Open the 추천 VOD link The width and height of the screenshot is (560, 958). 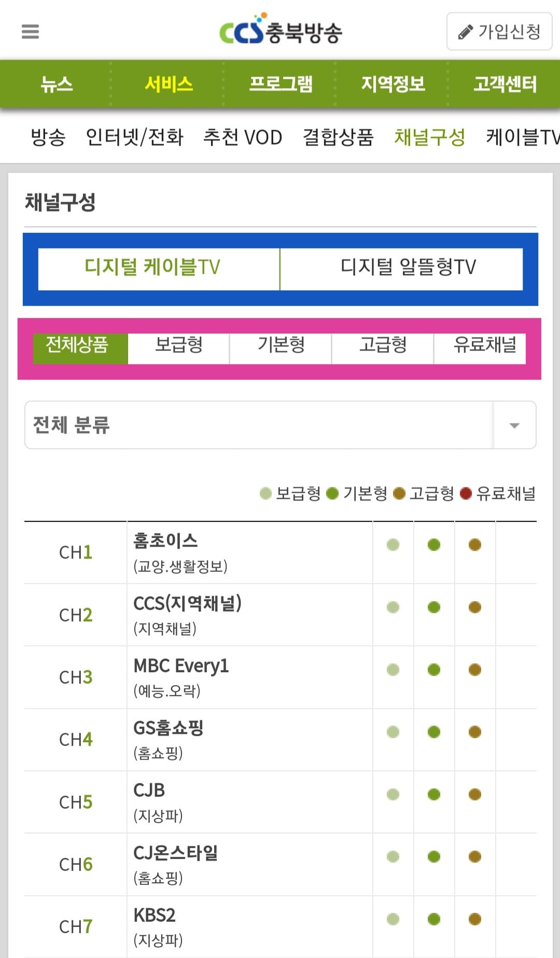pyautogui.click(x=243, y=137)
